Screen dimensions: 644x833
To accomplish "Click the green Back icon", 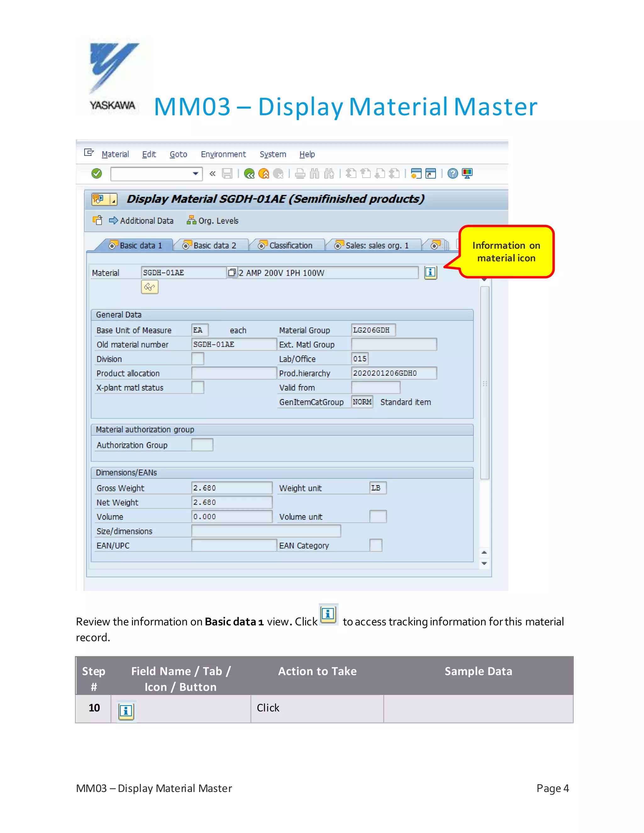I will pos(249,174).
